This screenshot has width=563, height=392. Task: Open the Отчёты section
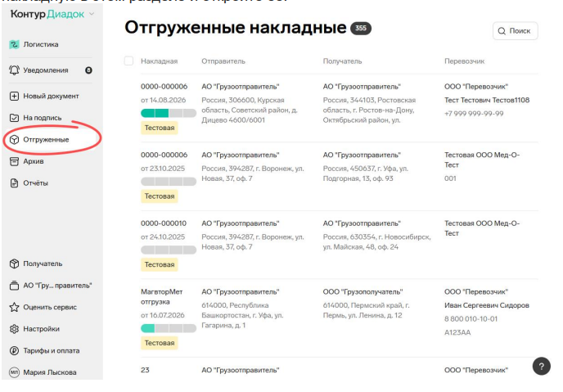(35, 183)
